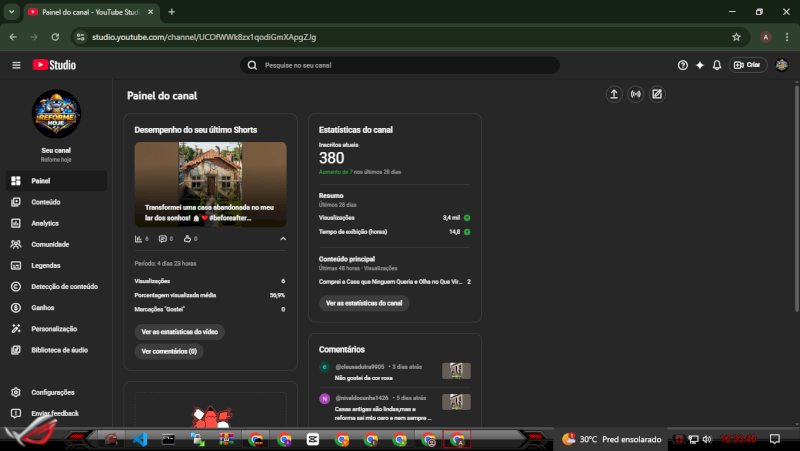Bookmark this page with the star icon
The height and width of the screenshot is (451, 800).
[x=736, y=37]
